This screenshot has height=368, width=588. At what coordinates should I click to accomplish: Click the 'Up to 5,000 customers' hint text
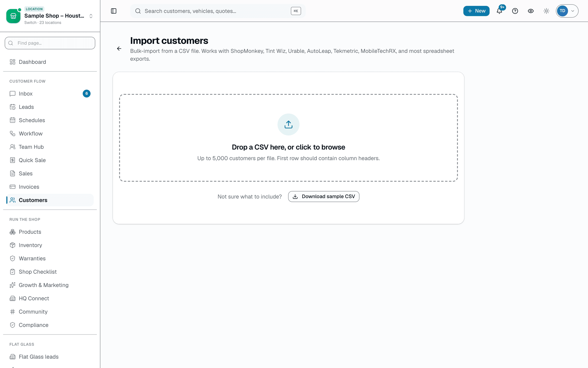click(288, 158)
